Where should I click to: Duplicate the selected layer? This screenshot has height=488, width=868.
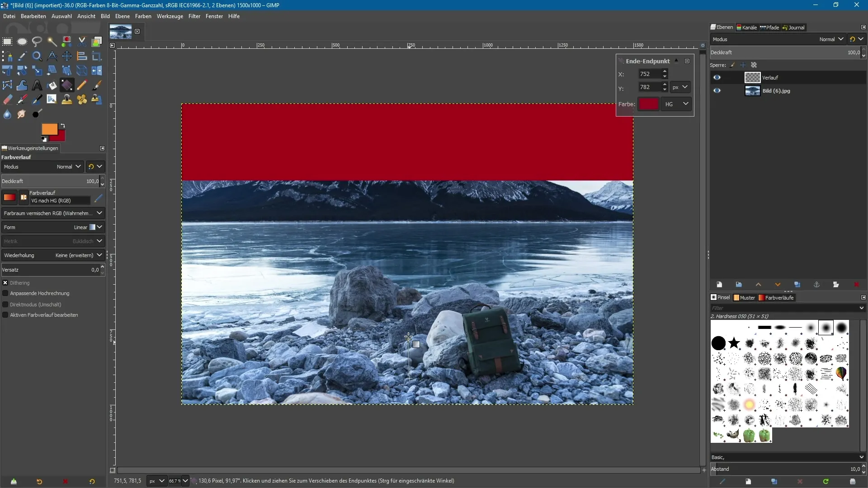tap(797, 285)
